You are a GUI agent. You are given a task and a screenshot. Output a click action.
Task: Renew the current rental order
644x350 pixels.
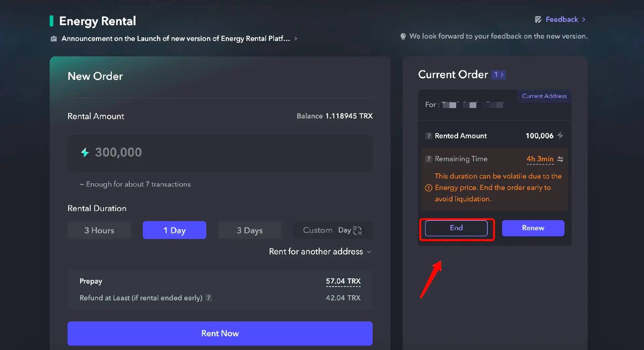533,228
